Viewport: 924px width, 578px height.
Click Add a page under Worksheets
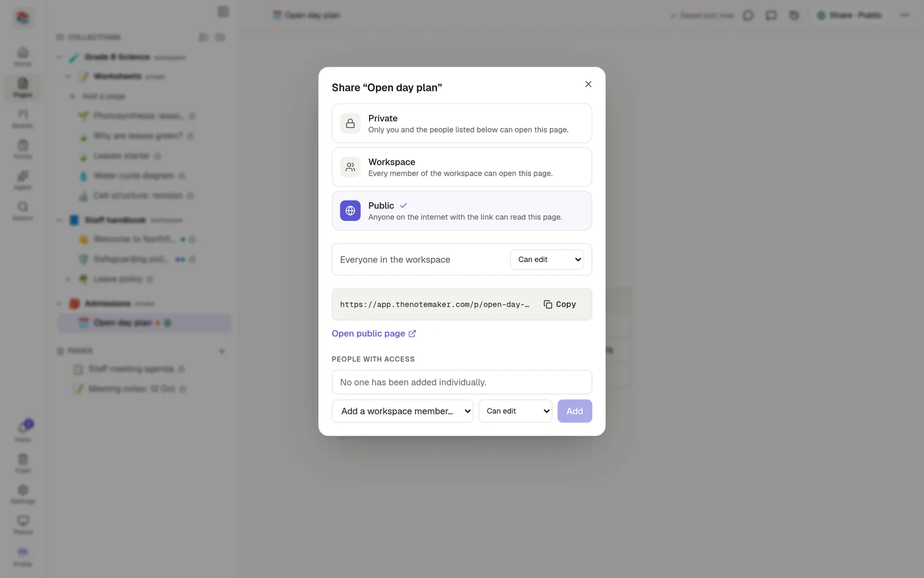98,96
